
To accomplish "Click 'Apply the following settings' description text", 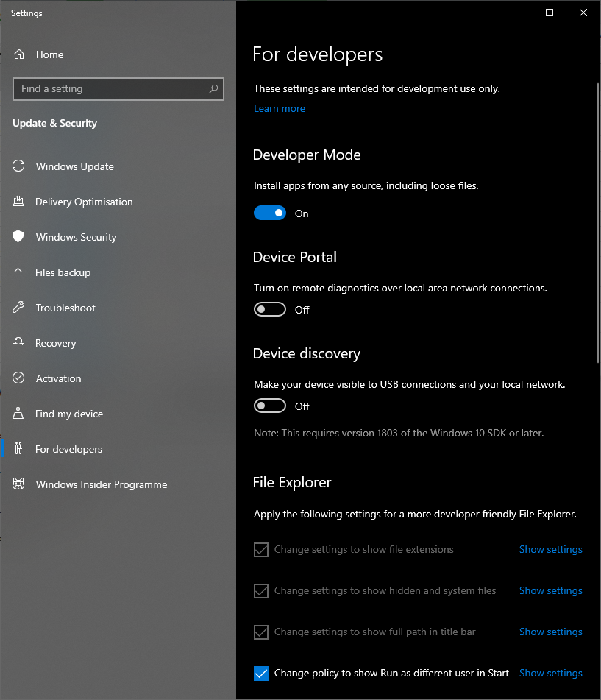I will 415,514.
